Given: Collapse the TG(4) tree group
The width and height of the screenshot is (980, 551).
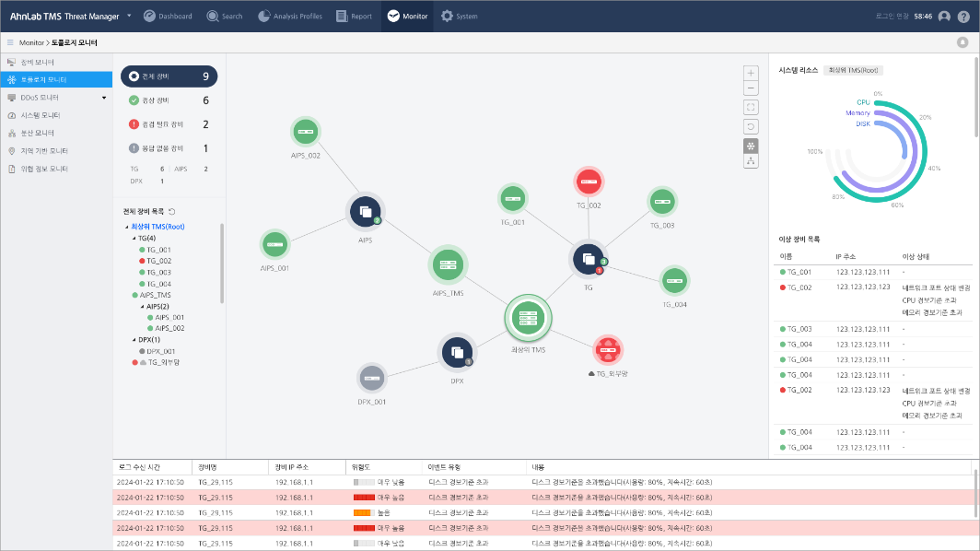Looking at the screenshot, I should pyautogui.click(x=134, y=238).
